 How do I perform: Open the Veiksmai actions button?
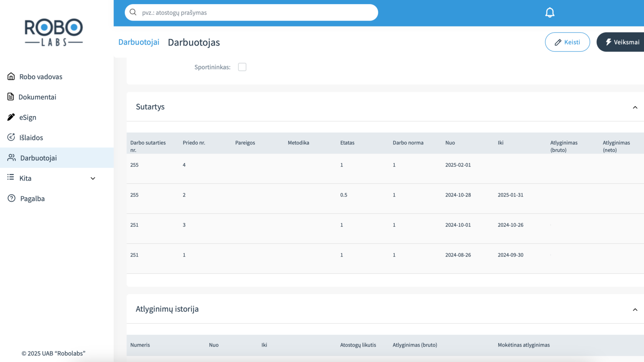[x=620, y=42]
